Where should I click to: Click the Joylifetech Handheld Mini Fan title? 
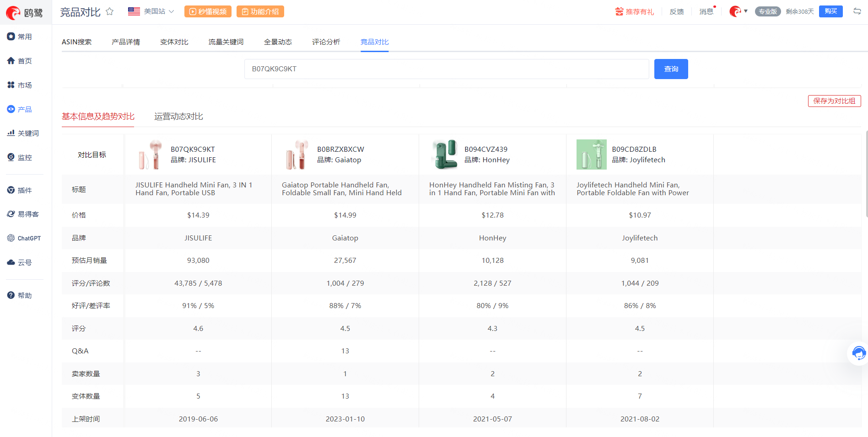pyautogui.click(x=633, y=189)
